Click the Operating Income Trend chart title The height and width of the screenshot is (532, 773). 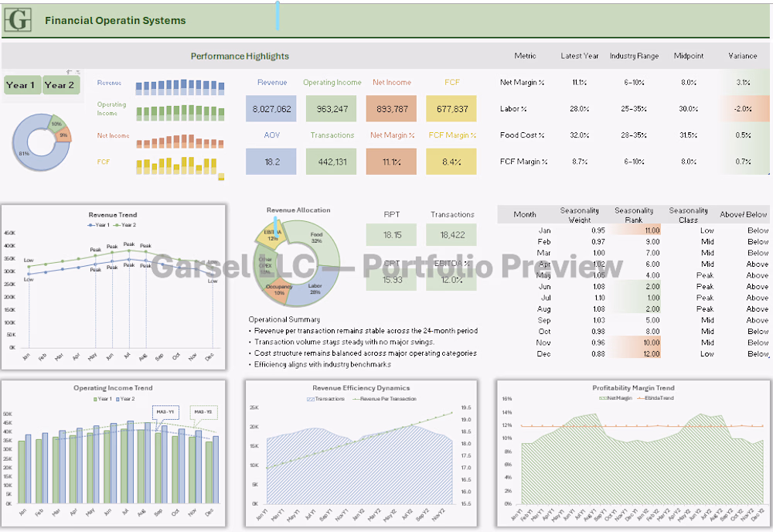coord(113,388)
